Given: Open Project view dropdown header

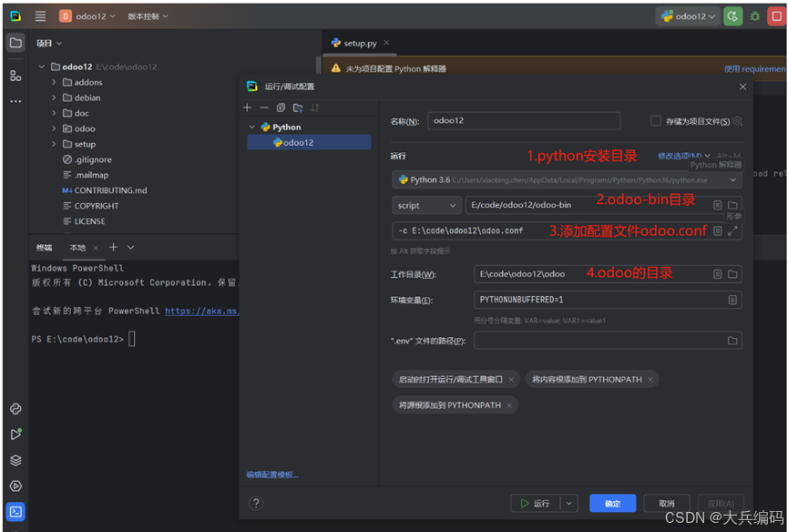Looking at the screenshot, I should point(49,43).
